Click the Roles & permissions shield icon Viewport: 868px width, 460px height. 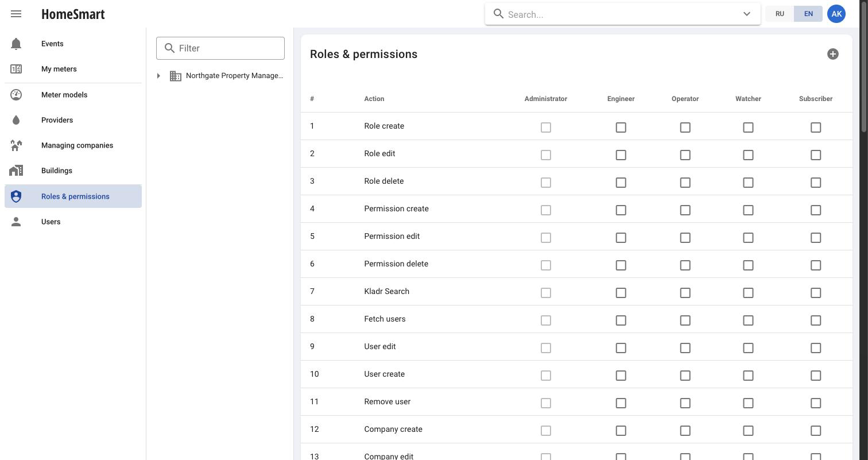tap(16, 196)
